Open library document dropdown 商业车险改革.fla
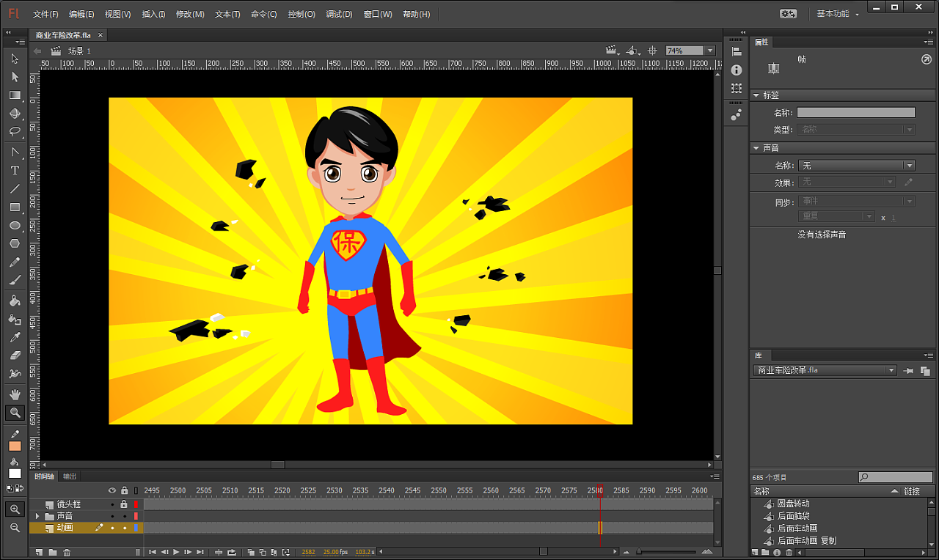The height and width of the screenshot is (560, 939). pos(825,371)
